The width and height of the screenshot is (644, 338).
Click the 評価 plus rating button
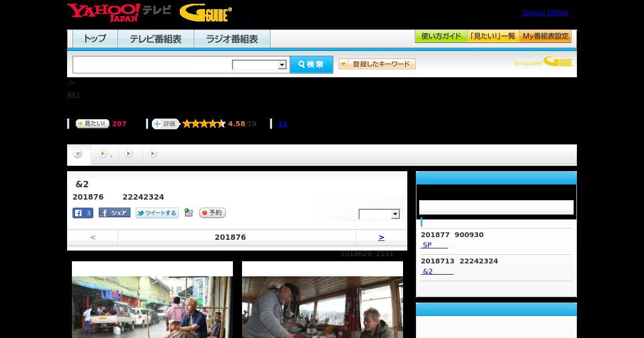165,124
